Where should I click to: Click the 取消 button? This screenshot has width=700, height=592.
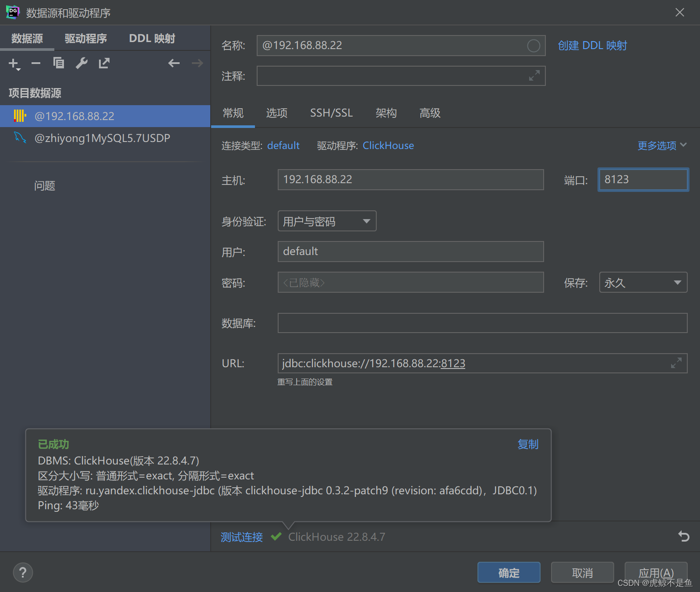point(582,573)
